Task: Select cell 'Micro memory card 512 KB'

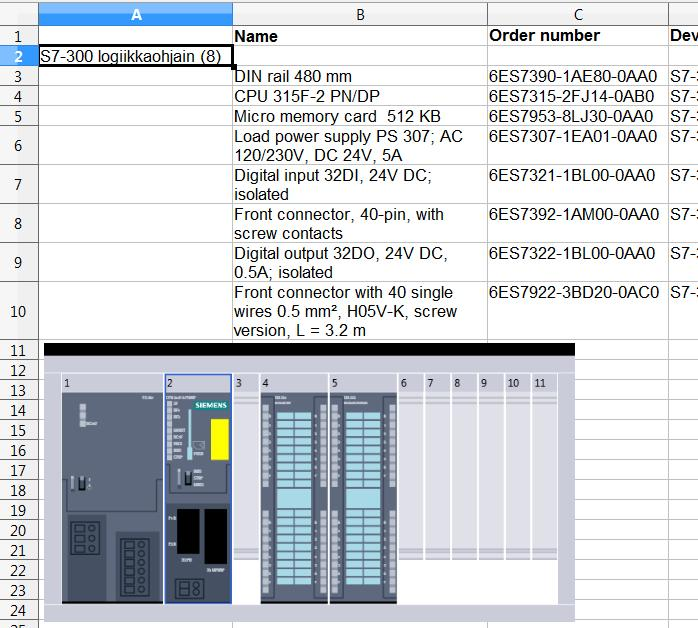Action: 360,116
